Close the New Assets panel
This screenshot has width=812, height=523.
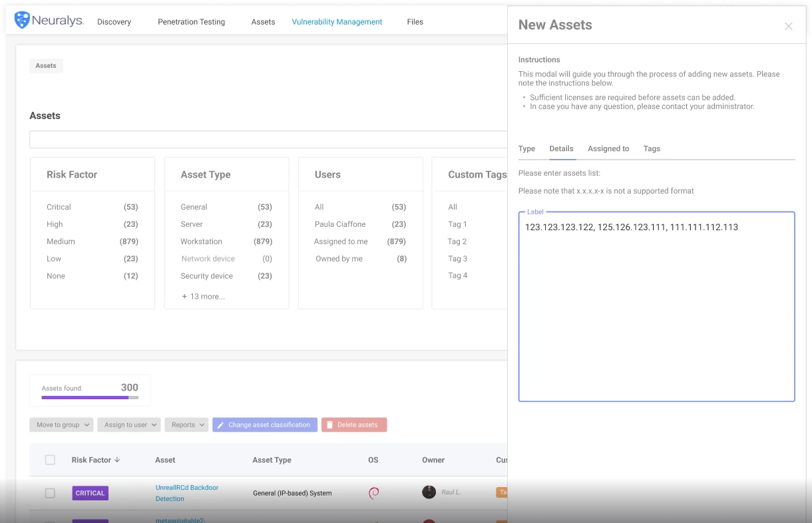[788, 26]
